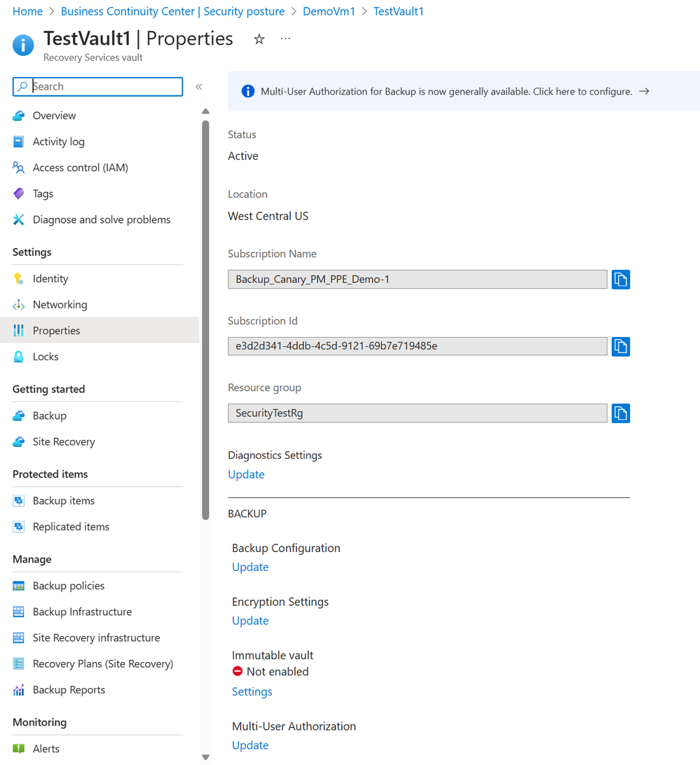Click the purple Tags icon
700x765 pixels.
(x=18, y=193)
